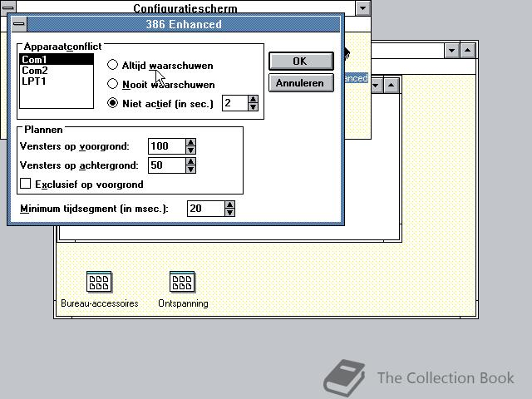This screenshot has height=399, width=532.
Task: Open the Bureau-accessoires program group icon
Action: point(99,282)
